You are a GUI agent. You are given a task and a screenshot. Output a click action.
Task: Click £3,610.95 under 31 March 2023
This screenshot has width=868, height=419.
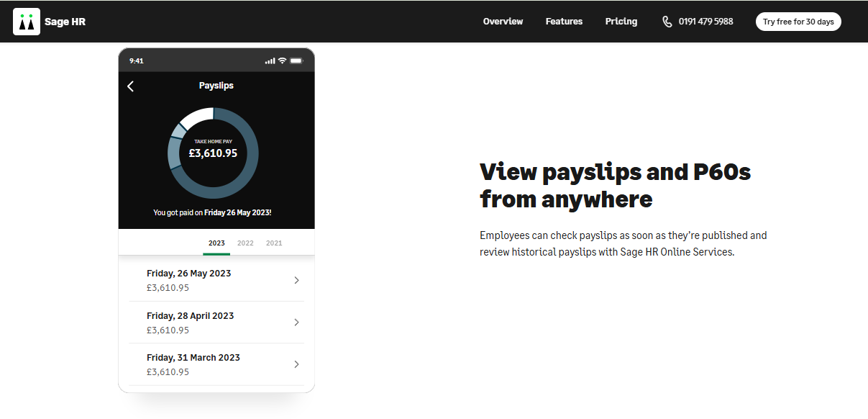[168, 372]
